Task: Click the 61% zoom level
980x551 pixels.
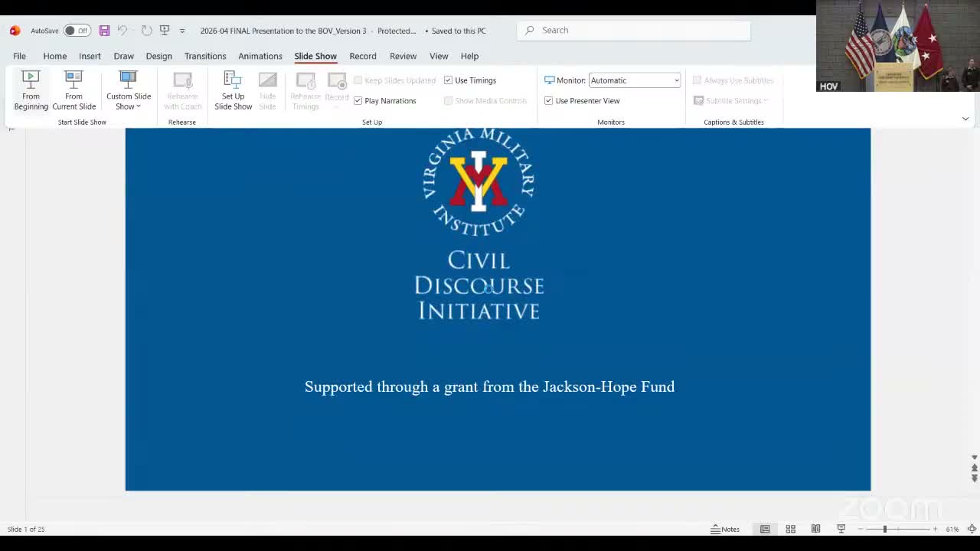Action: [x=952, y=530]
